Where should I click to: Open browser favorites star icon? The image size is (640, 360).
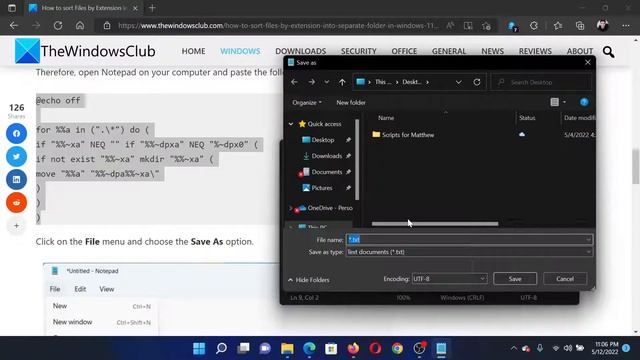pos(558,26)
